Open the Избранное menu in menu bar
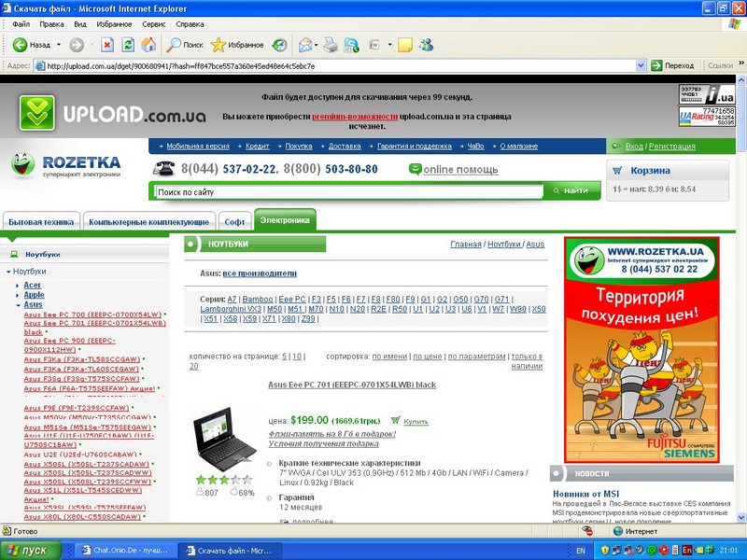Viewport: 747px width, 560px height. (x=114, y=24)
